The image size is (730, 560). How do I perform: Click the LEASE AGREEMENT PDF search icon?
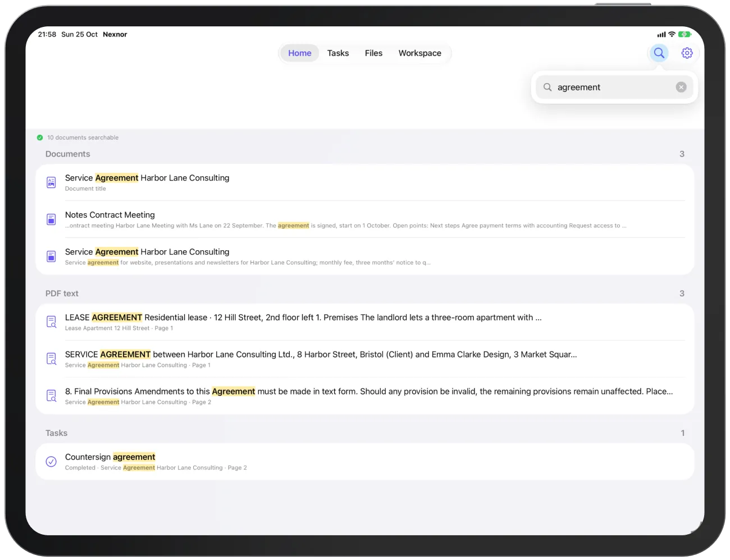coord(51,322)
